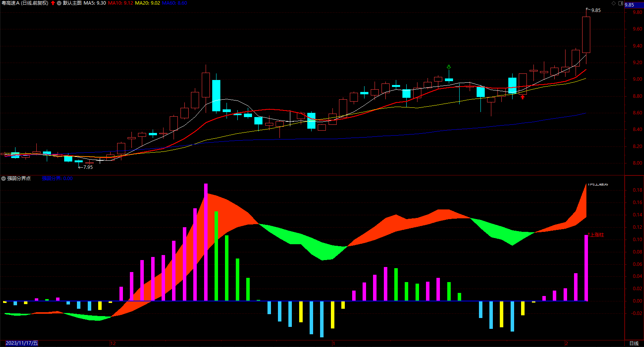Click the 8.40 price axis label
The image size is (644, 347).
637,129
